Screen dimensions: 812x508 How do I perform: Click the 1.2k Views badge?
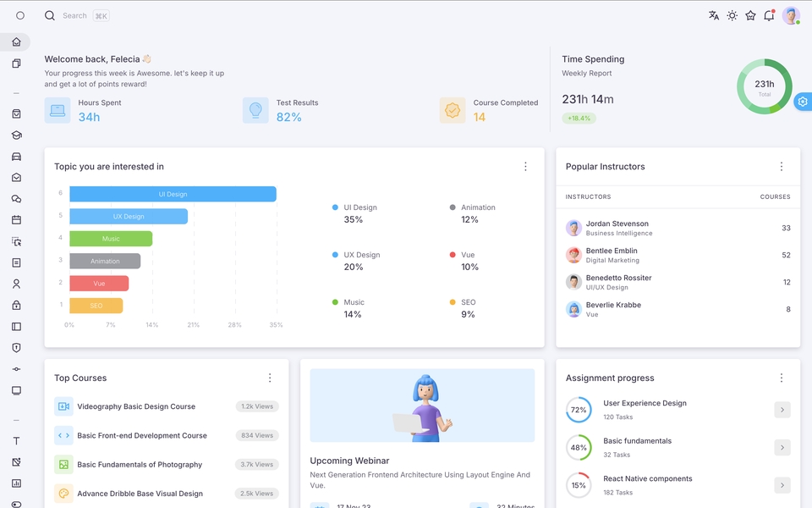(257, 406)
